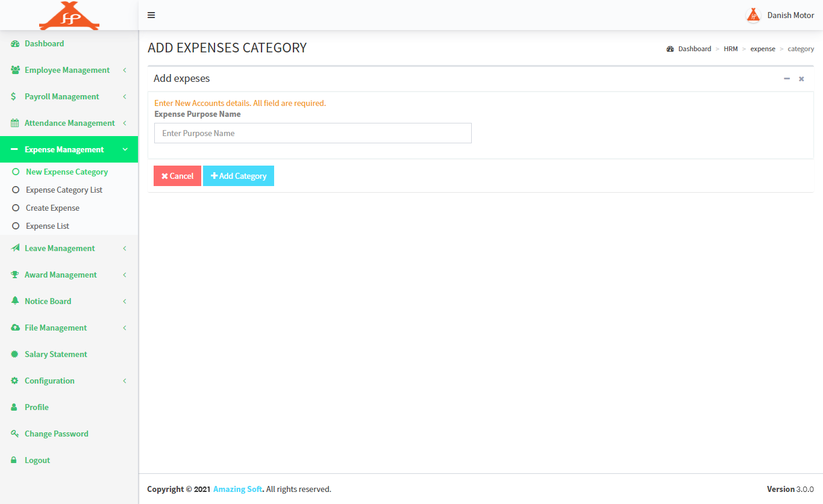Select the Expense Category List circle marker
The width and height of the screenshot is (823, 504).
[16, 190]
